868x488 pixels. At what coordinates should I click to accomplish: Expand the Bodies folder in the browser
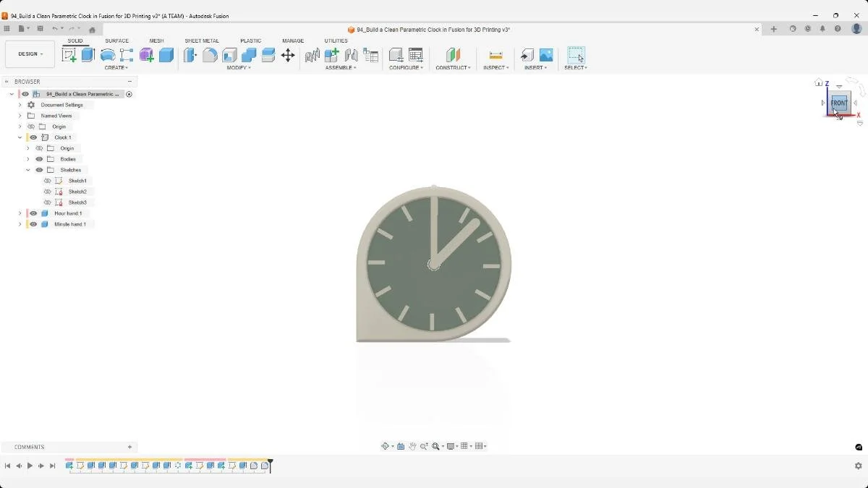(29, 159)
